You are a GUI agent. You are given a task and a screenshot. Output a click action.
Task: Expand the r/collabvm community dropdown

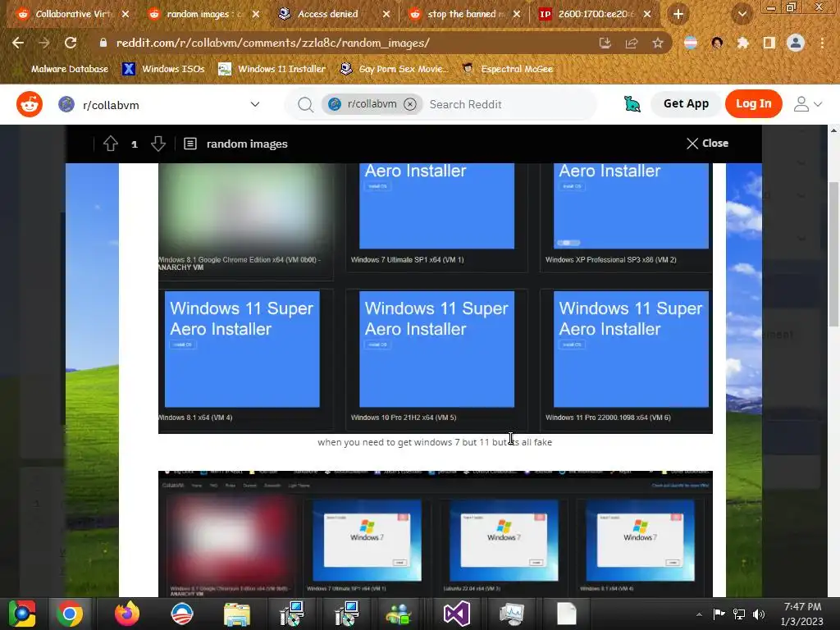(x=255, y=104)
